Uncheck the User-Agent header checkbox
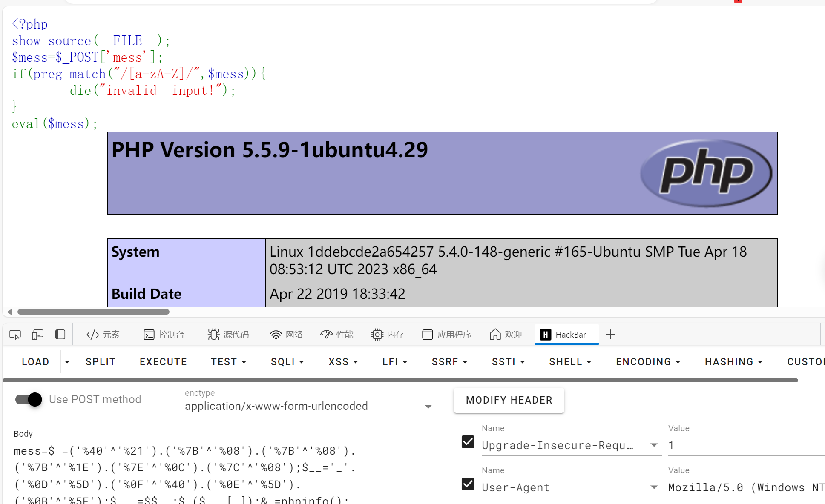Image resolution: width=825 pixels, height=504 pixels. [x=468, y=484]
